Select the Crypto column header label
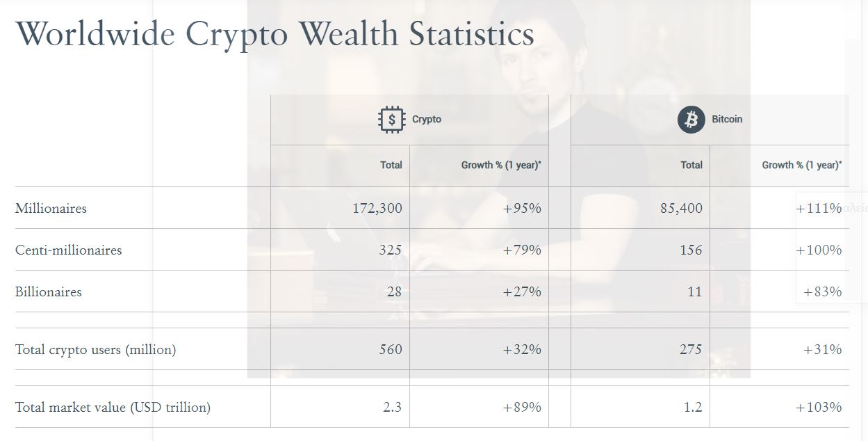This screenshot has height=441, width=868. [427, 120]
